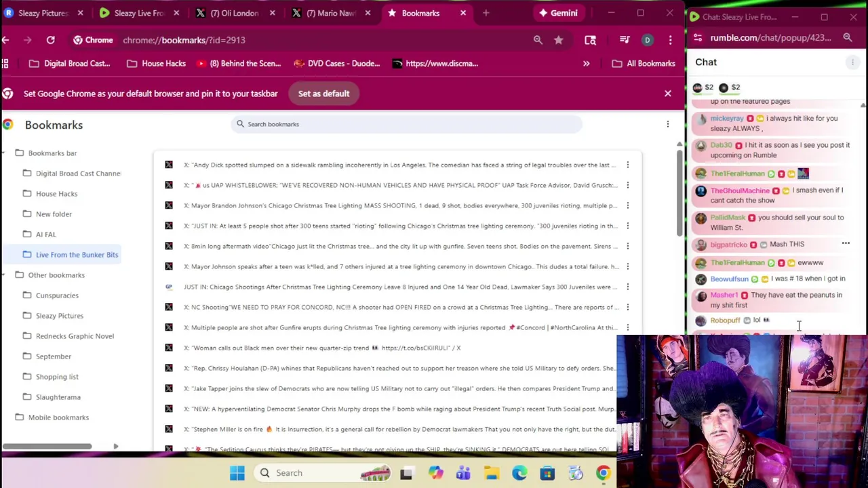868x488 pixels.
Task: Select the AI FAL folder
Action: [39, 235]
